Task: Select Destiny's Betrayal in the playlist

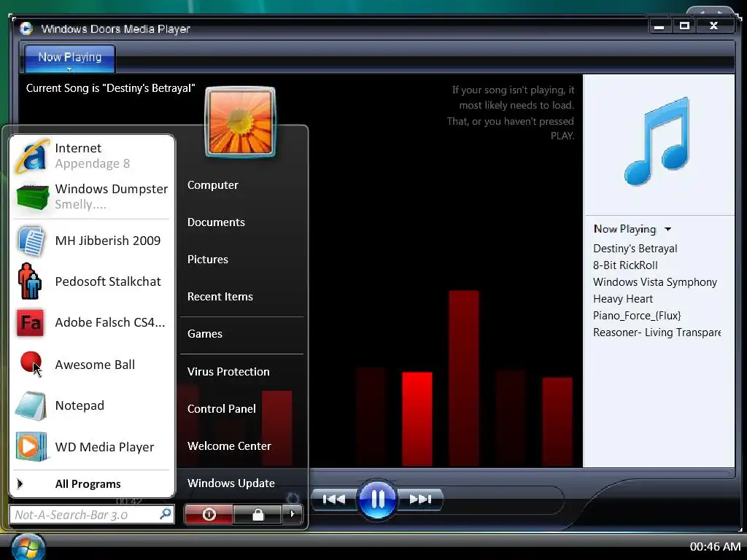Action: pyautogui.click(x=635, y=249)
